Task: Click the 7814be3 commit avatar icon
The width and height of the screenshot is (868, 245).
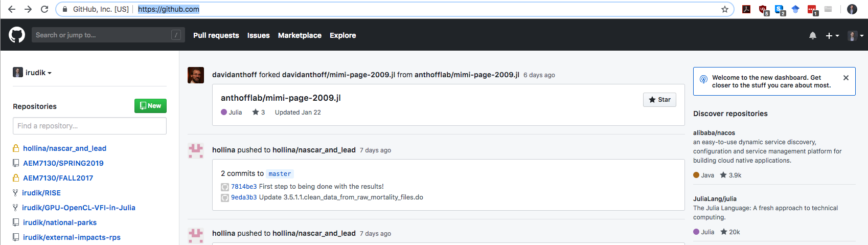Action: [x=224, y=187]
